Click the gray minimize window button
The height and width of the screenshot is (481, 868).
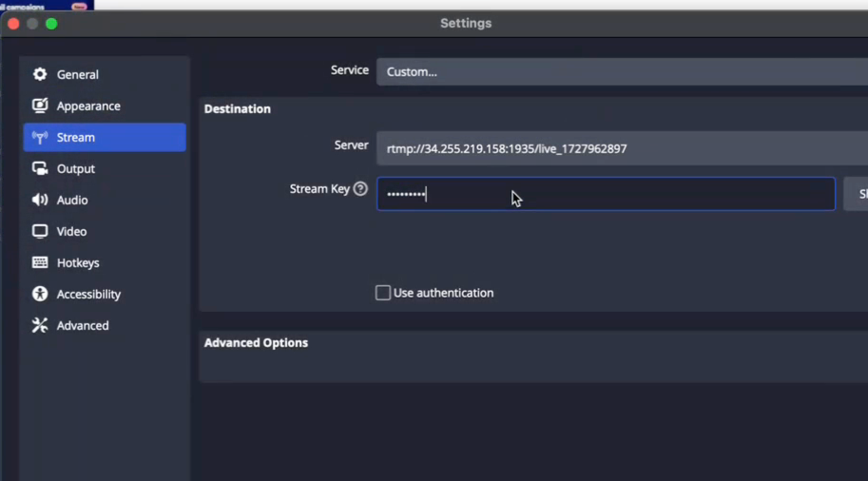coord(32,24)
